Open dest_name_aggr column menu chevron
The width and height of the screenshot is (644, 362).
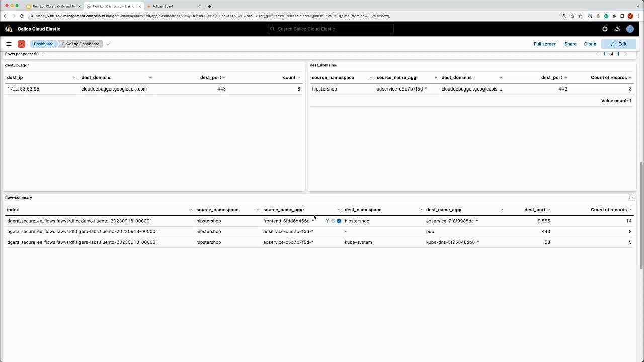pos(501,210)
